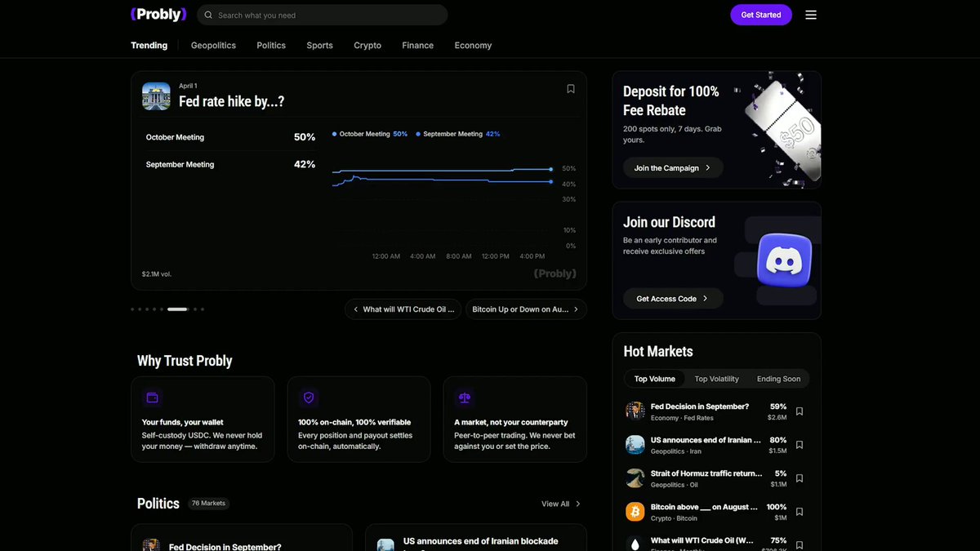Go to previous slide What will WTI Crude Oil
The image size is (980, 551).
tap(403, 309)
